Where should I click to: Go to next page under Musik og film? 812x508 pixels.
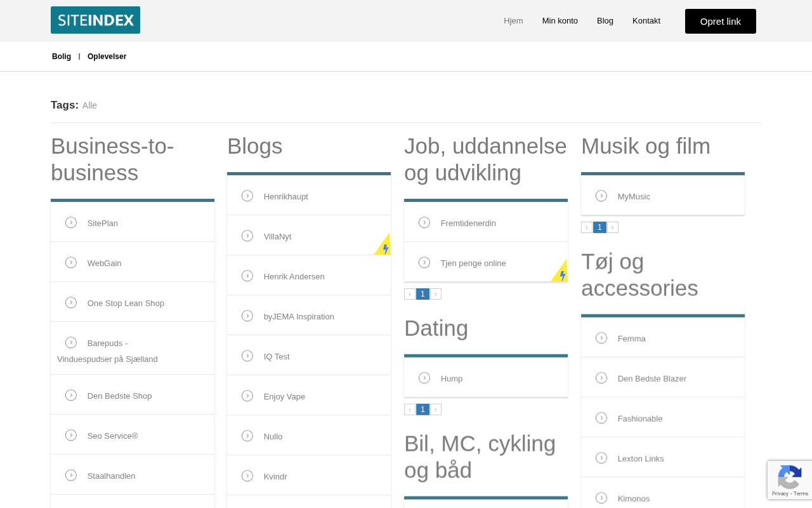click(613, 227)
